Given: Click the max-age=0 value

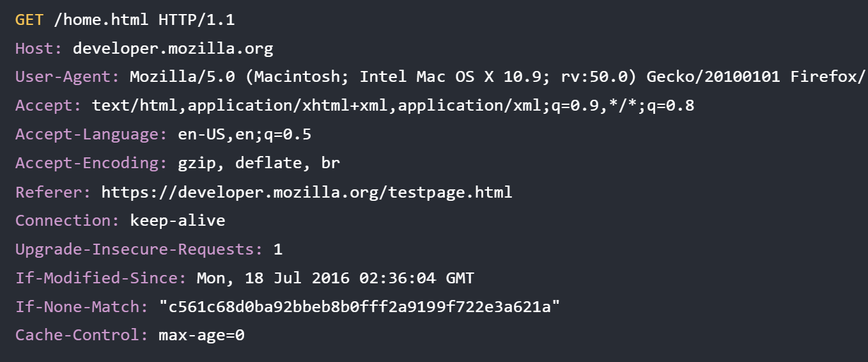Looking at the screenshot, I should point(202,335).
